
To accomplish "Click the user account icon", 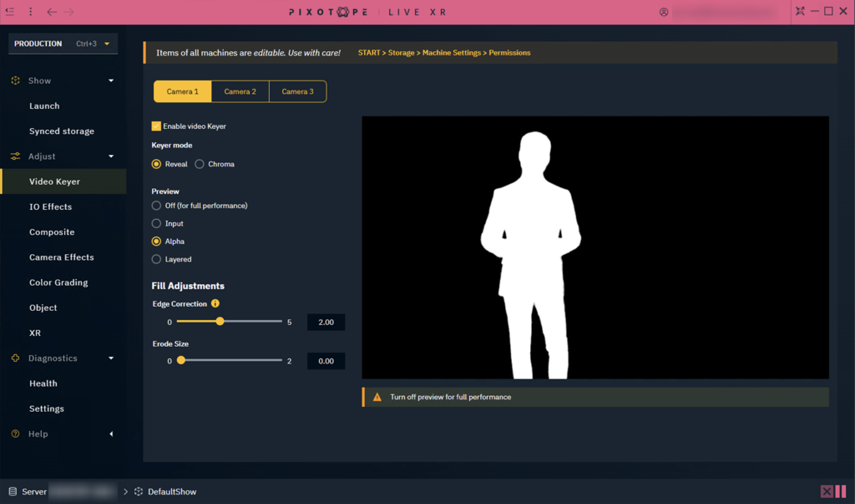I will point(664,12).
